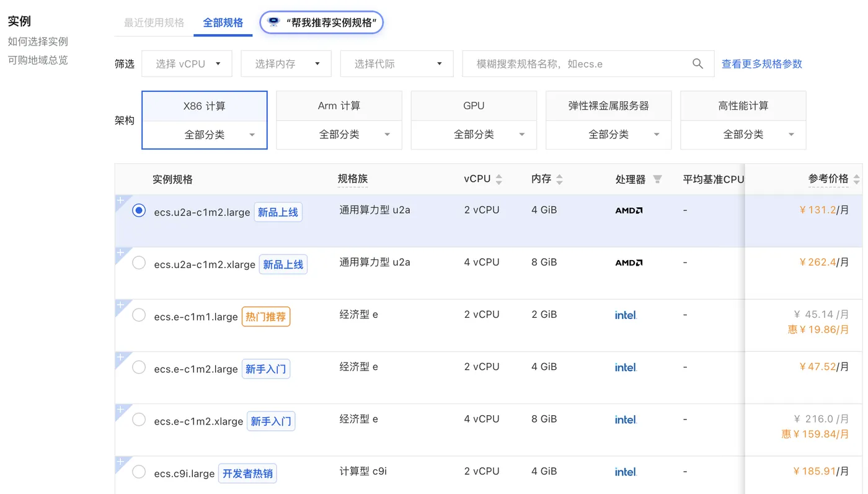Viewport: 868px width, 494px height.
Task: Select ecs.u2a-c1m2.large radio button
Action: pyautogui.click(x=139, y=210)
